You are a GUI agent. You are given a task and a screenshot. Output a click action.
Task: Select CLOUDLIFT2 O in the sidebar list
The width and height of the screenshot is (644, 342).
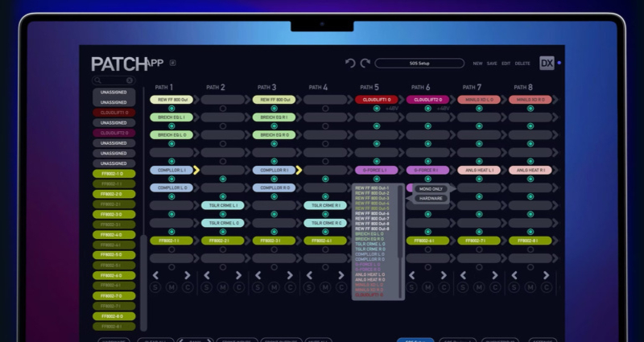tap(114, 133)
